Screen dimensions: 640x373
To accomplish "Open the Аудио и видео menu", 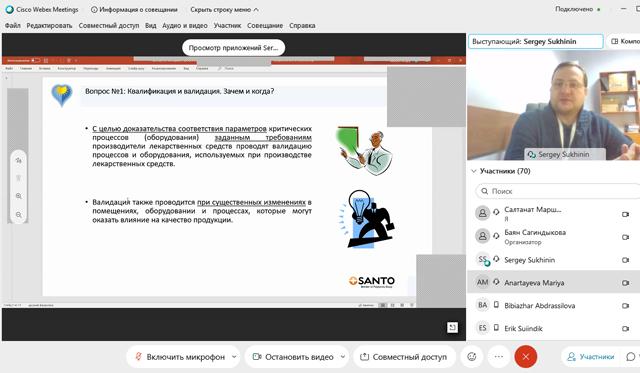I will (185, 25).
